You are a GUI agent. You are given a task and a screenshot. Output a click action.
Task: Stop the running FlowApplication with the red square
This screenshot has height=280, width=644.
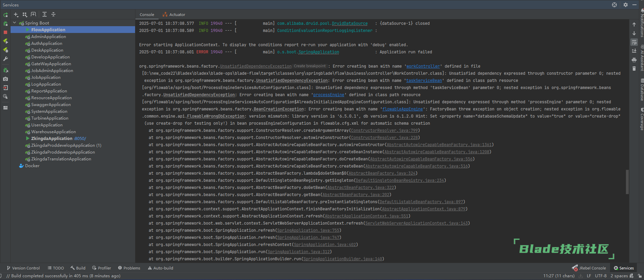coord(5,32)
